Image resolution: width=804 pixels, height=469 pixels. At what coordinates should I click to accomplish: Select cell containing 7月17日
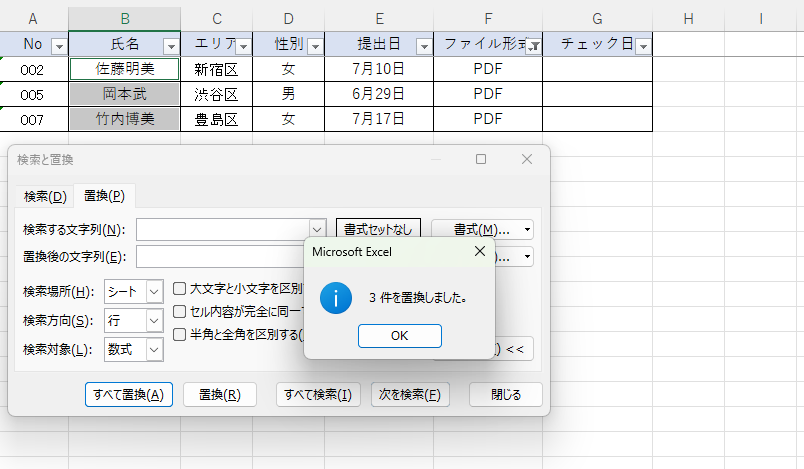[x=379, y=119]
